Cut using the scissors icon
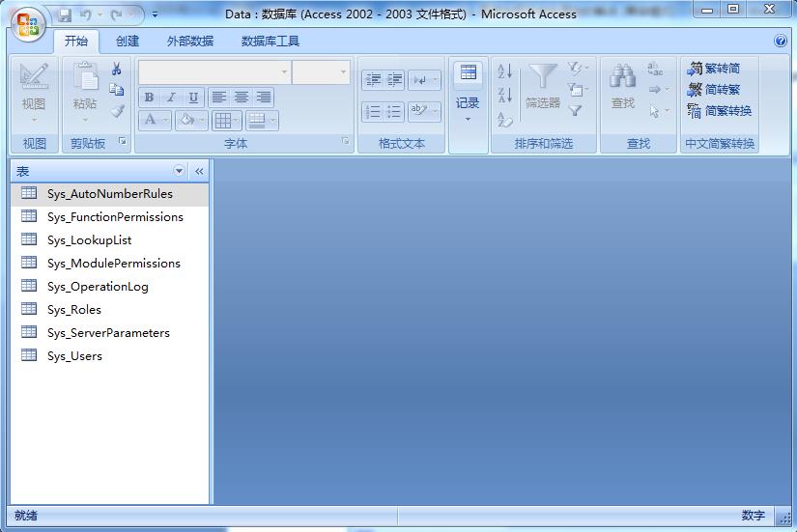797x532 pixels. [x=116, y=70]
